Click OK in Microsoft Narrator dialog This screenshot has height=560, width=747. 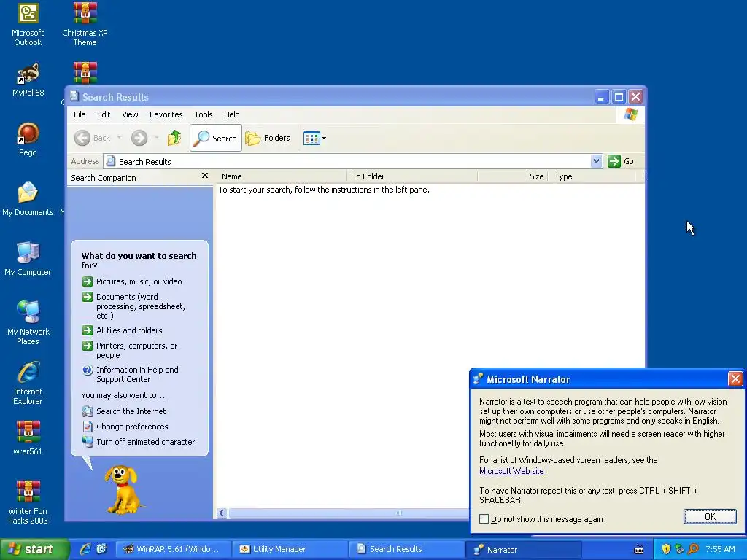point(710,517)
